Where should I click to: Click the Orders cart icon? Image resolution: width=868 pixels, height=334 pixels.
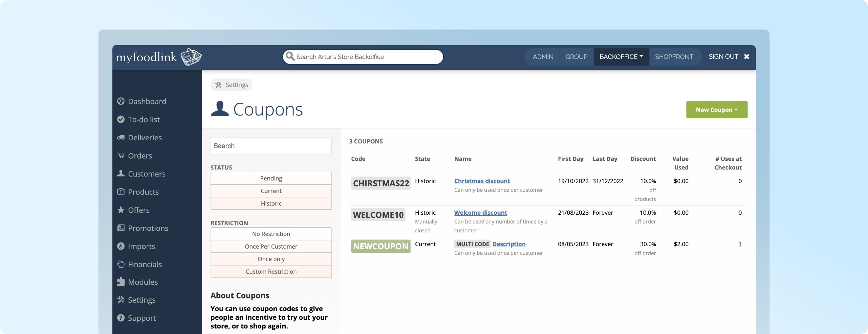coord(121,155)
